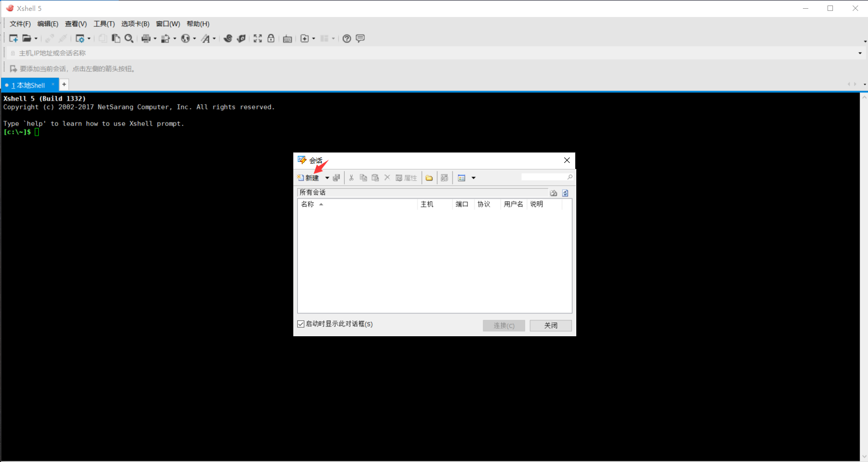Sort by 主机 column header

[x=435, y=204]
